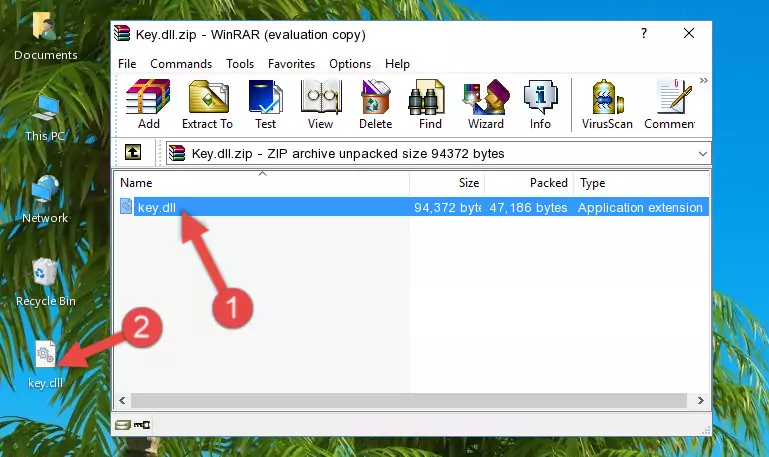This screenshot has height=457, width=769.
Task: Open the Find tool
Action: (x=430, y=105)
